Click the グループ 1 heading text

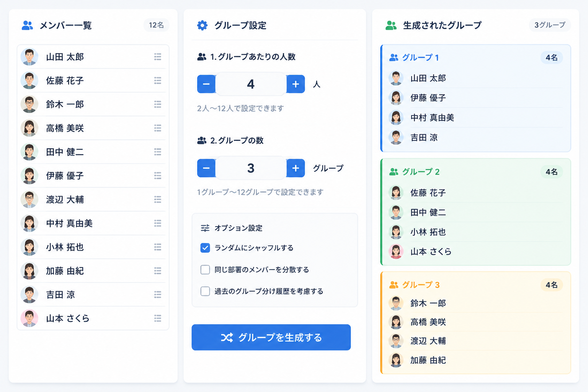420,57
